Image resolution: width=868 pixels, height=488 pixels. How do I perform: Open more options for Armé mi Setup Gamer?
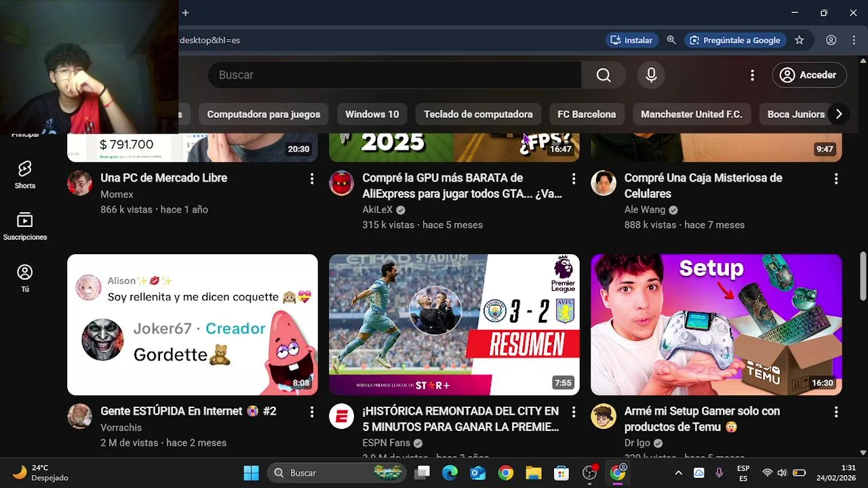tap(836, 412)
